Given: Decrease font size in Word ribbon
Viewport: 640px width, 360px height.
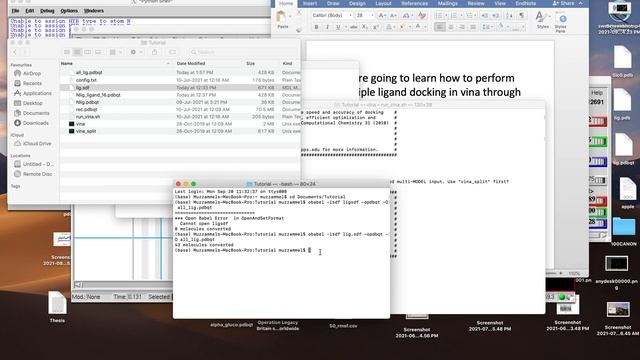Looking at the screenshot, I should point(393,16).
